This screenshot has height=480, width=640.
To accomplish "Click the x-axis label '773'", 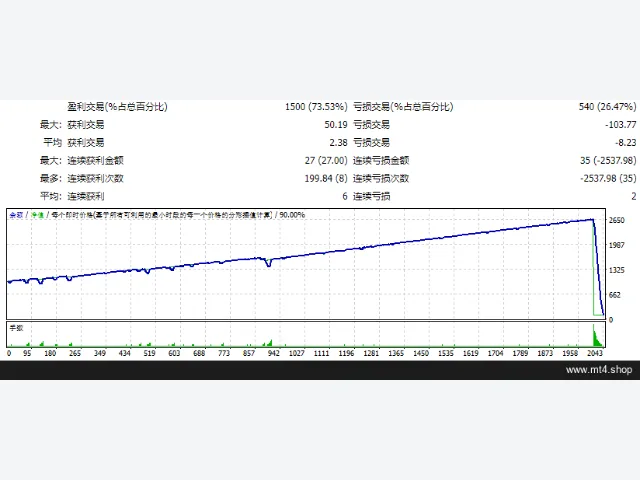I will coord(224,353).
